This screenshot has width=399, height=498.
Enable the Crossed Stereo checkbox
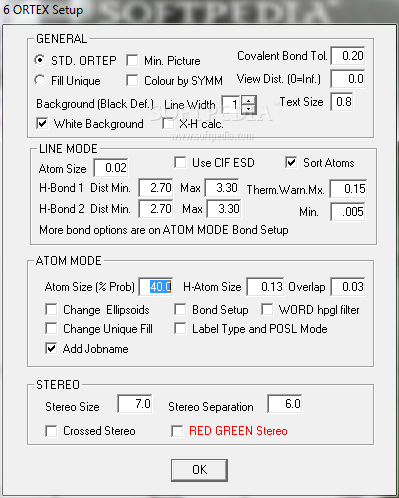(x=51, y=431)
